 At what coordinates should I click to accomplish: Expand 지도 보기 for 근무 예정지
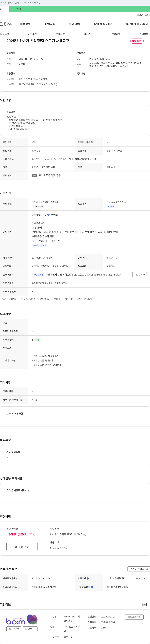[140, 275]
